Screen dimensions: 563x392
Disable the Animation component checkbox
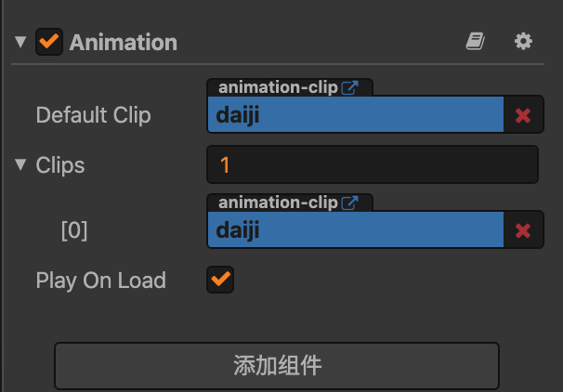[x=49, y=42]
